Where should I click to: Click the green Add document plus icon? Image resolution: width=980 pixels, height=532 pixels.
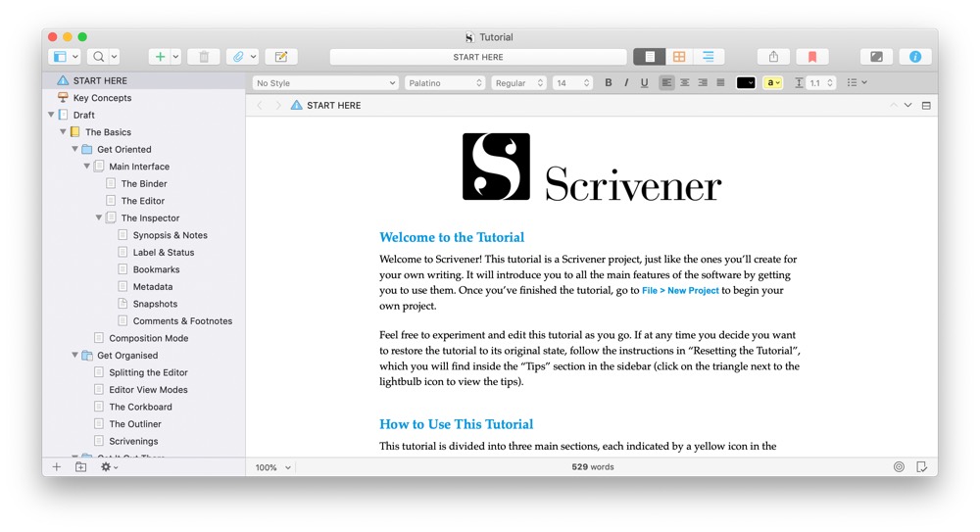click(x=160, y=57)
